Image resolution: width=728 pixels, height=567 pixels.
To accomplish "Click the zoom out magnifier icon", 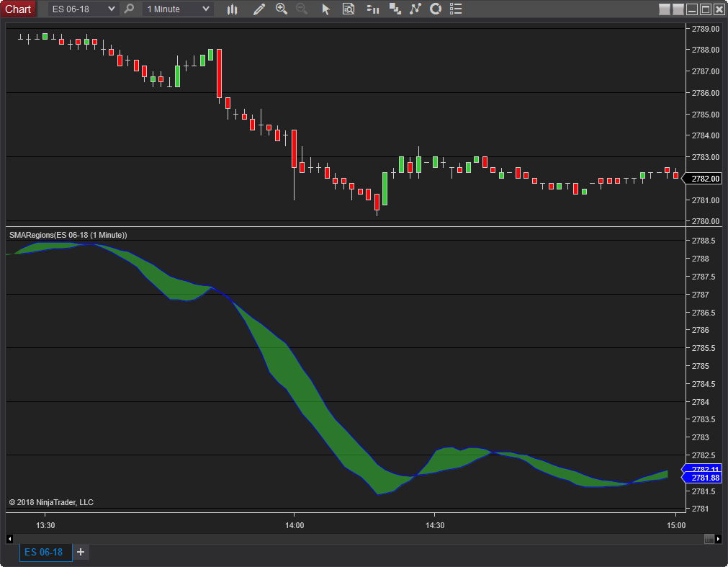I will 302,9.
